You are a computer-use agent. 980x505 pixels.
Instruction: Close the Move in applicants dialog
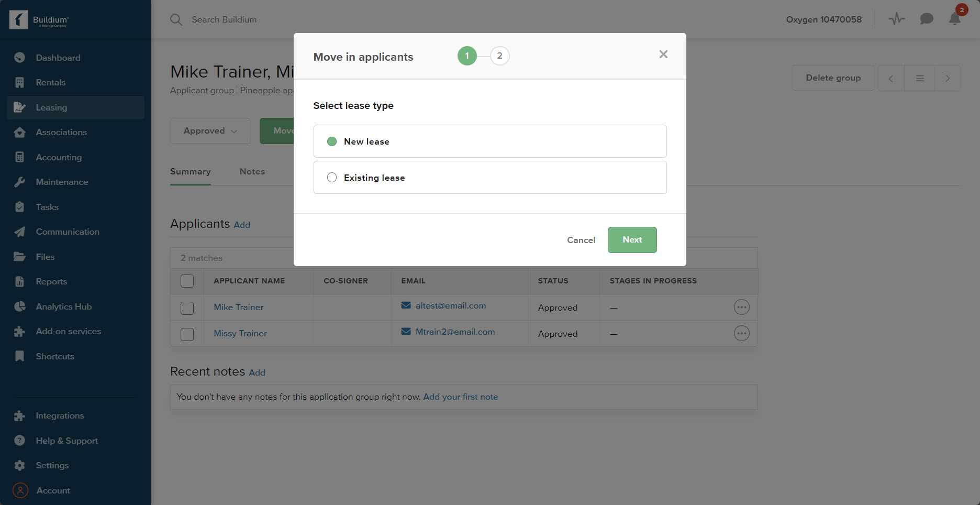click(x=663, y=54)
